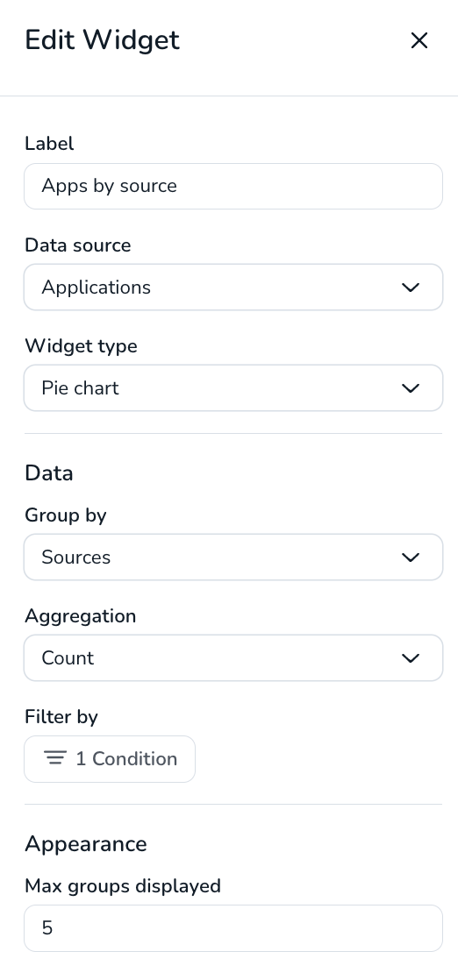Click the Group by caption text
The height and width of the screenshot is (980, 458).
pos(66,515)
